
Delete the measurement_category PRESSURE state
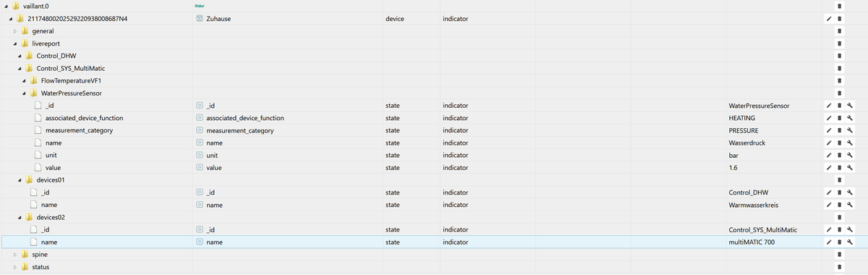coord(839,130)
